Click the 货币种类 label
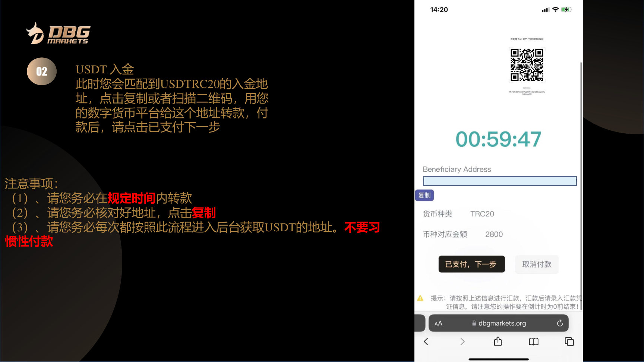Screen dimensions: 644x362 click(x=438, y=214)
